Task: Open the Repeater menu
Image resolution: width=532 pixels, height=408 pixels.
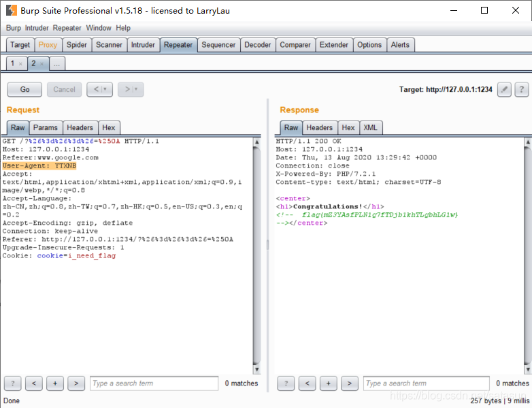Action: tap(67, 28)
